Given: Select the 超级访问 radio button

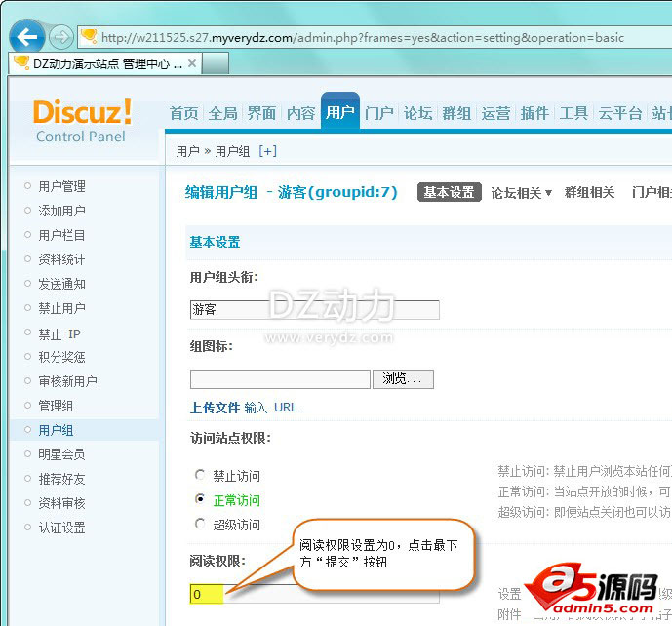Looking at the screenshot, I should point(200,524).
